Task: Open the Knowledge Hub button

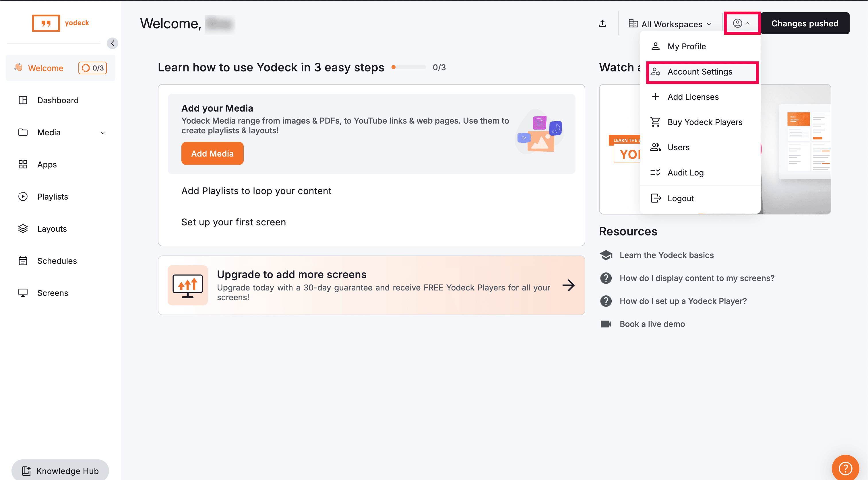Action: tap(60, 471)
